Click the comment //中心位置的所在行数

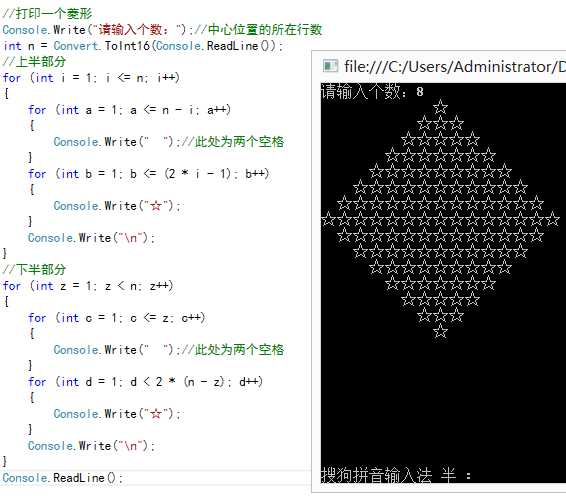pos(258,30)
